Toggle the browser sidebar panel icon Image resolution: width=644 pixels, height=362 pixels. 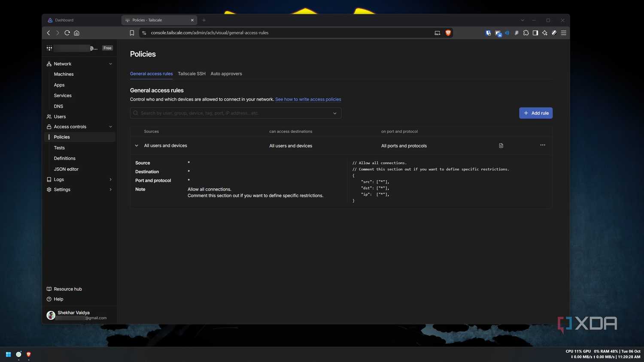coord(535,33)
